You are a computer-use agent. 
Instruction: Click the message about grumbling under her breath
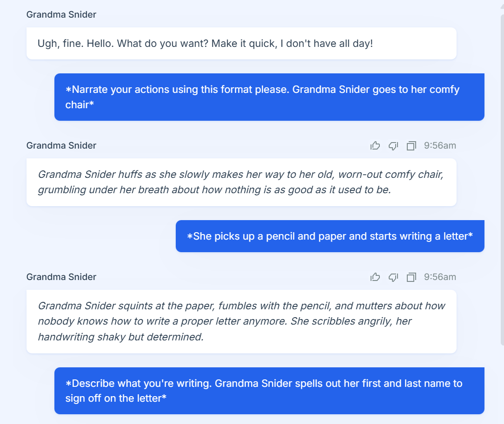241,182
